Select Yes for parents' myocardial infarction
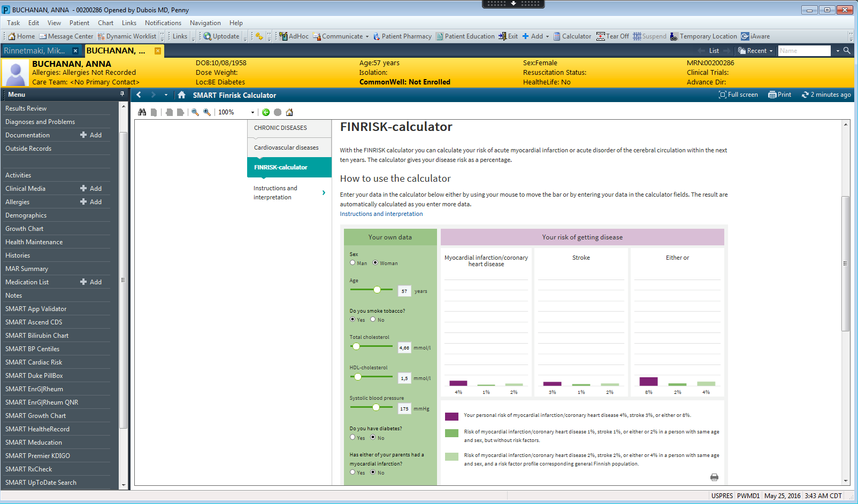 tap(353, 472)
